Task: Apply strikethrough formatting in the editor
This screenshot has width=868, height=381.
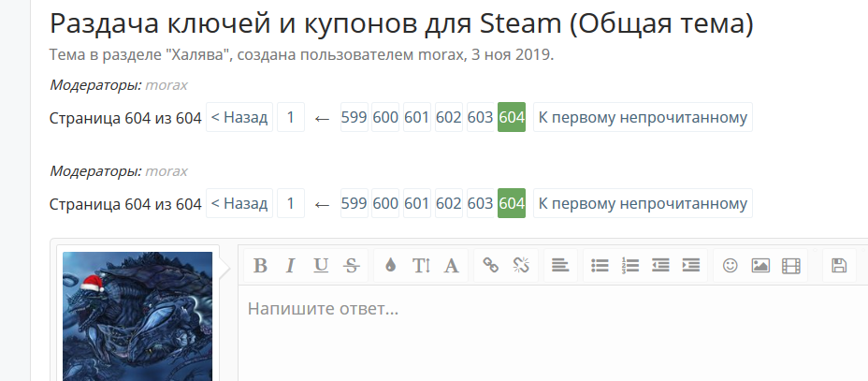Action: [351, 266]
